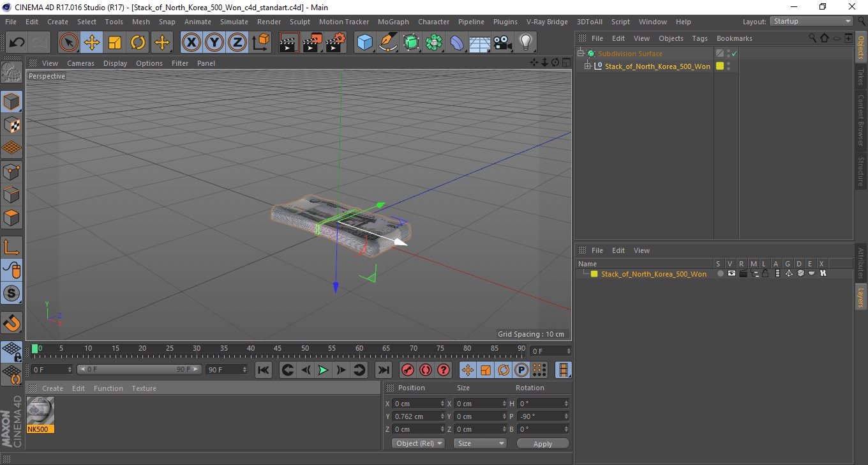Toggle Autokeying button
Viewport: 868px width, 465px height.
(x=425, y=370)
